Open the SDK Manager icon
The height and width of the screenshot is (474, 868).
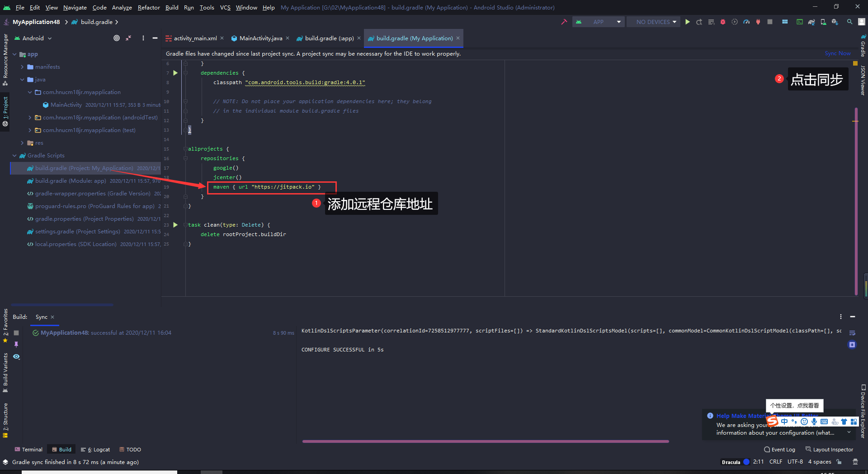(835, 22)
